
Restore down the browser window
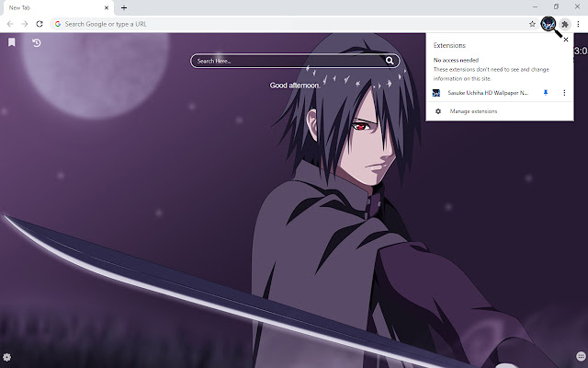coord(556,6)
